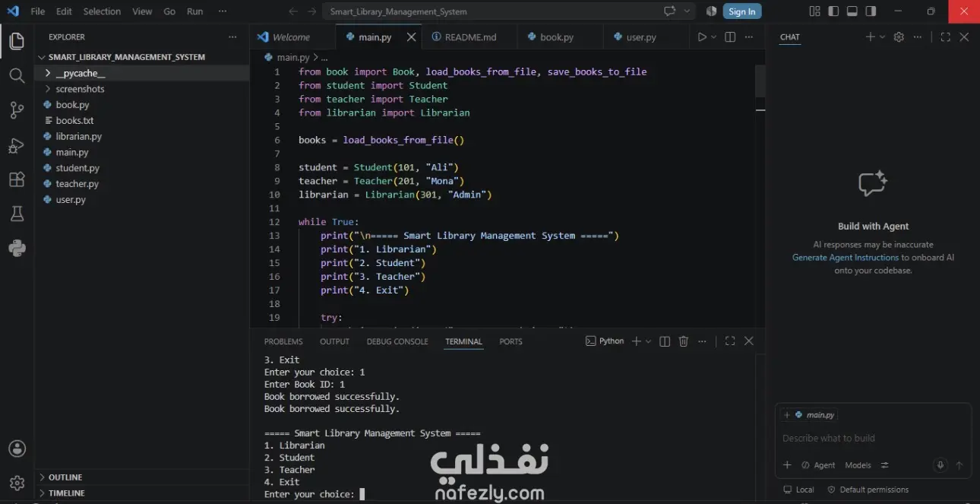The width and height of the screenshot is (980, 504).
Task: Open the Search view in activity bar
Action: point(17,75)
